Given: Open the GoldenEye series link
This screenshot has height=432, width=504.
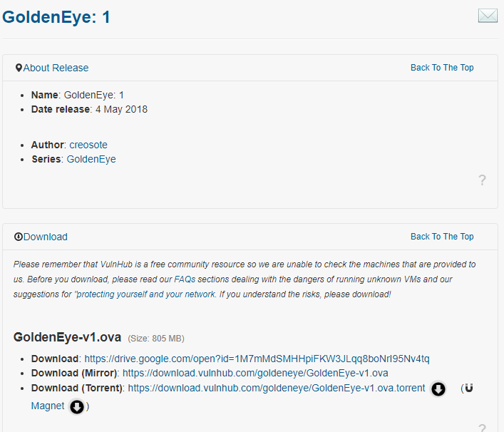Looking at the screenshot, I should 91,159.
